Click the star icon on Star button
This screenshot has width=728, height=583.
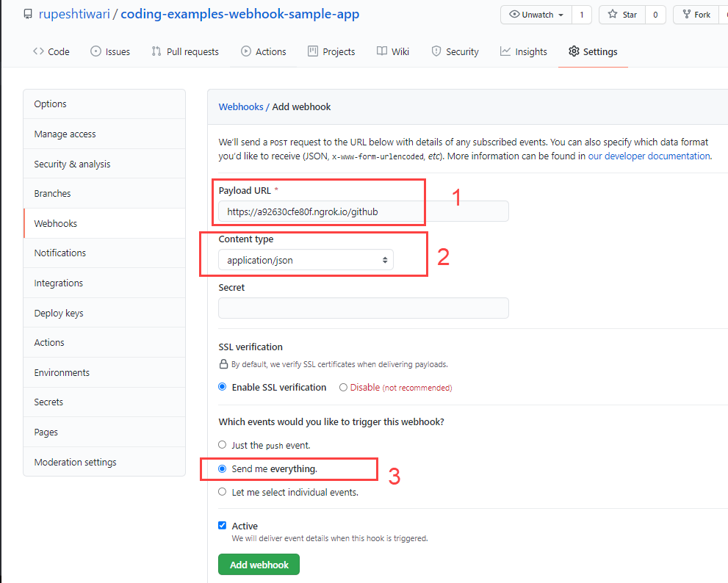click(x=613, y=15)
